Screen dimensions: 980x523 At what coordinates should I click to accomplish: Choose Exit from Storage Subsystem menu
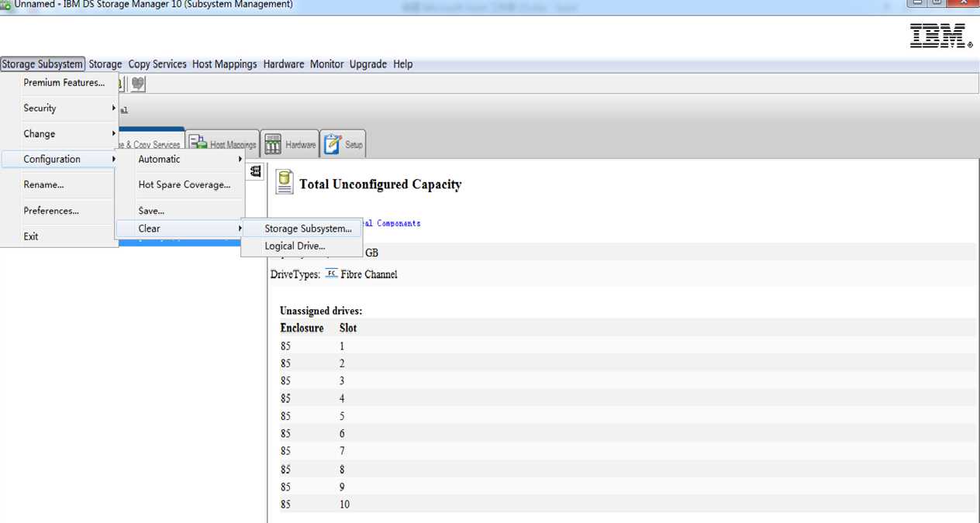[x=60, y=236]
